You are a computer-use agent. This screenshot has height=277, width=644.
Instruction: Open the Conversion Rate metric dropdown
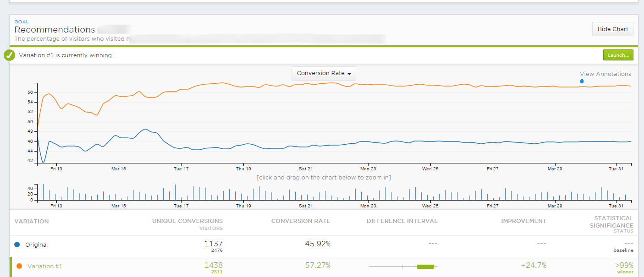coord(324,73)
